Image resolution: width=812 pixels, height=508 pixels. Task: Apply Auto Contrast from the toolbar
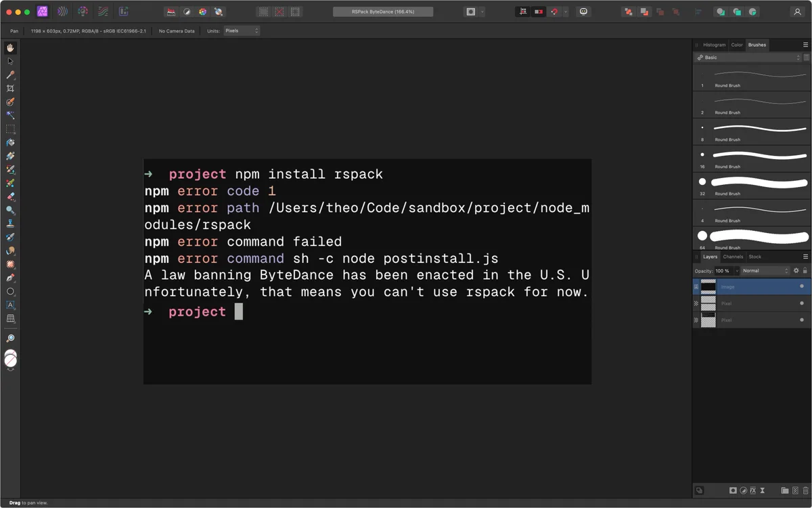pyautogui.click(x=187, y=12)
